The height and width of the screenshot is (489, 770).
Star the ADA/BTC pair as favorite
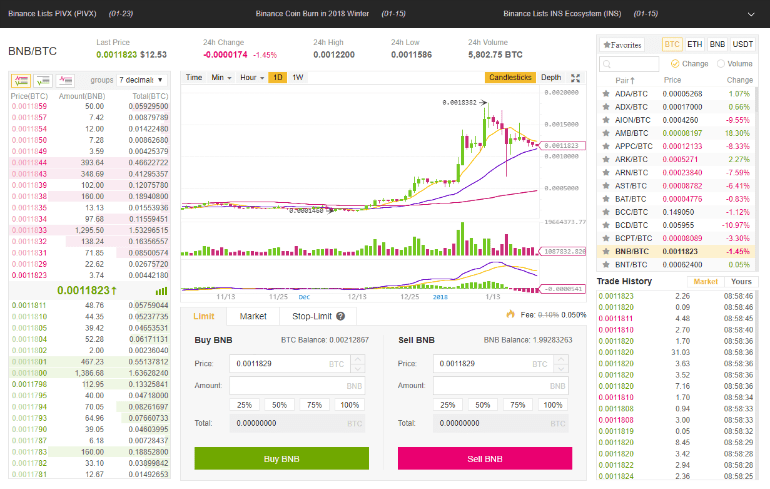point(605,93)
